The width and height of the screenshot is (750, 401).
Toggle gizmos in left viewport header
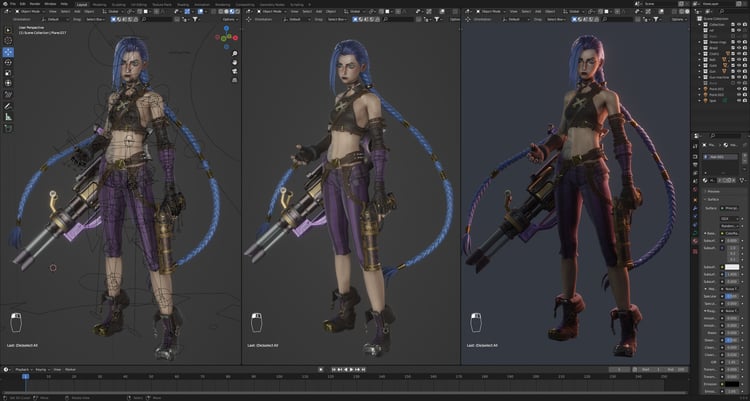coord(187,11)
